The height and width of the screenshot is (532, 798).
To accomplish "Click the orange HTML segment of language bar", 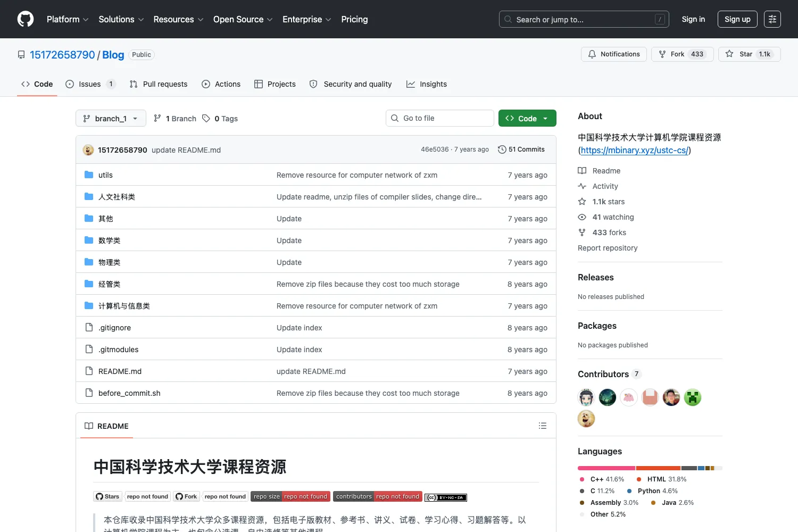I will [x=658, y=468].
